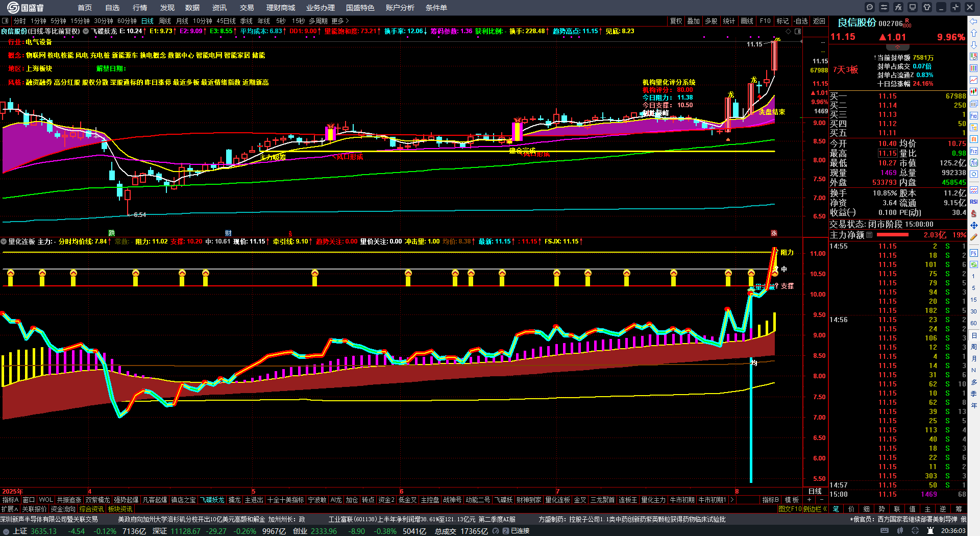Open the news documents icon in sidebar
Viewport: 980px width, 536px height.
(x=974, y=104)
